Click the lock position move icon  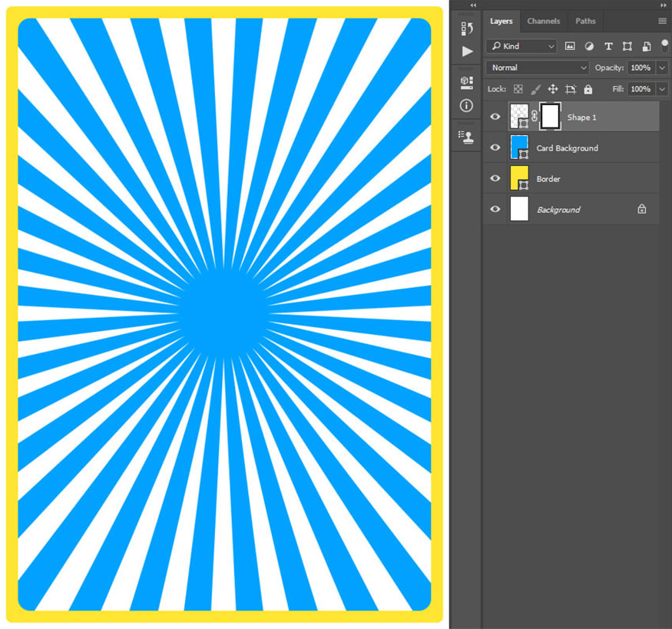(x=553, y=89)
